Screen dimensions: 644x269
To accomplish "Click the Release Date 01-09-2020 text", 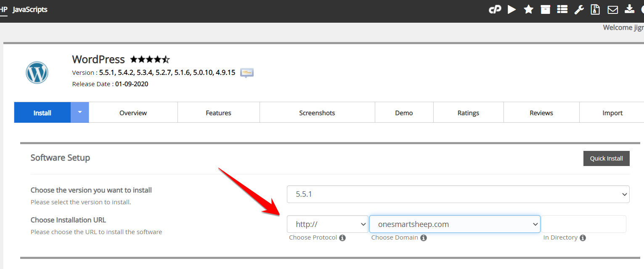I will tap(110, 84).
